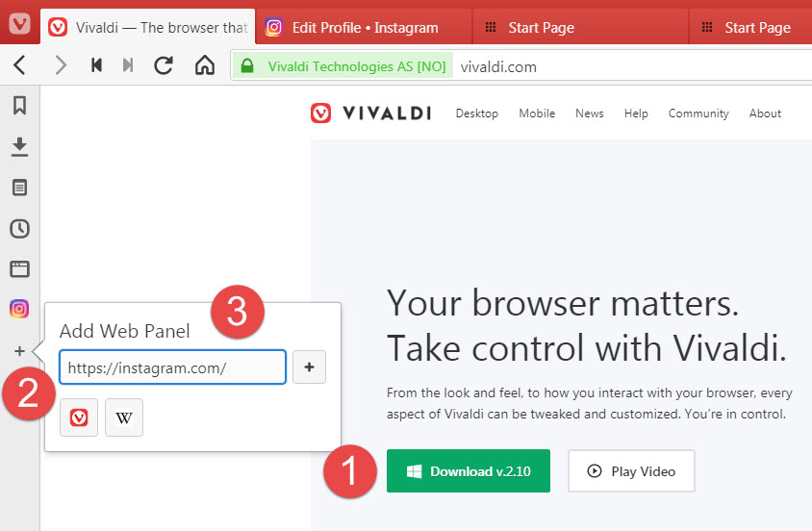The image size is (812, 531).
Task: Open the News navigation link
Action: [590, 114]
